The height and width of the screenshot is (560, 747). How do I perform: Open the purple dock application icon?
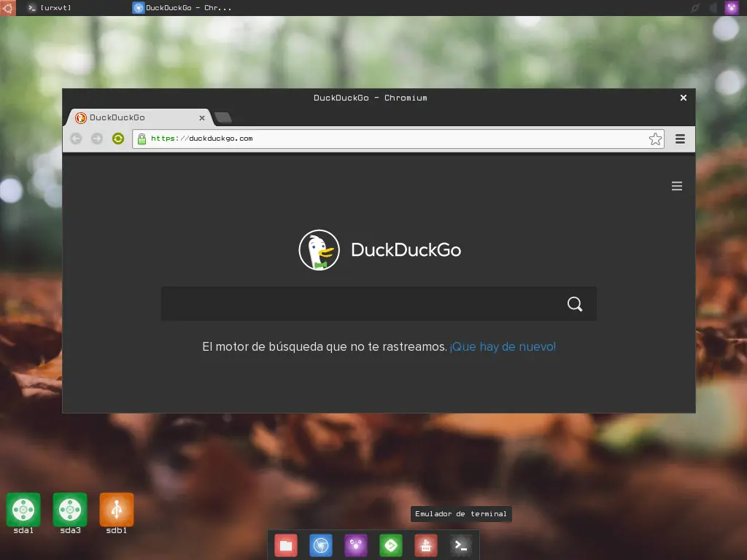pyautogui.click(x=356, y=545)
